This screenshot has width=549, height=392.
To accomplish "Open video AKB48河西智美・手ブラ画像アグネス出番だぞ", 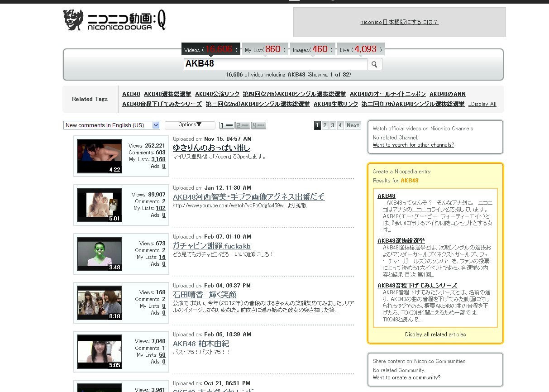I will pos(248,196).
